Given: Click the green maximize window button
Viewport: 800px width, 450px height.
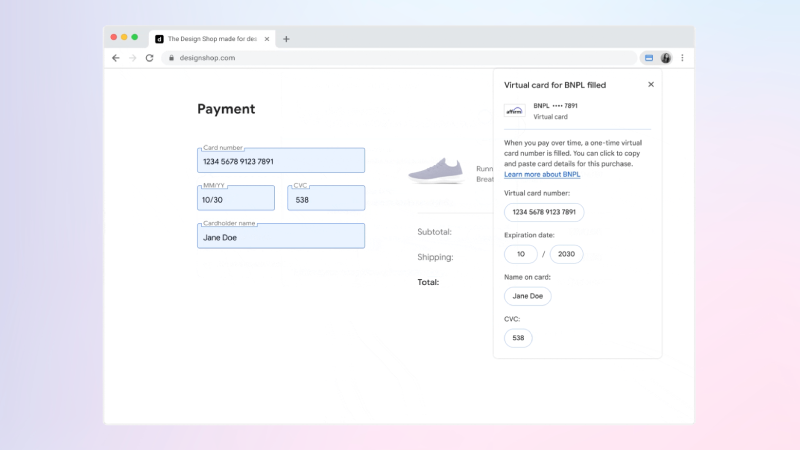Looking at the screenshot, I should click(x=135, y=37).
